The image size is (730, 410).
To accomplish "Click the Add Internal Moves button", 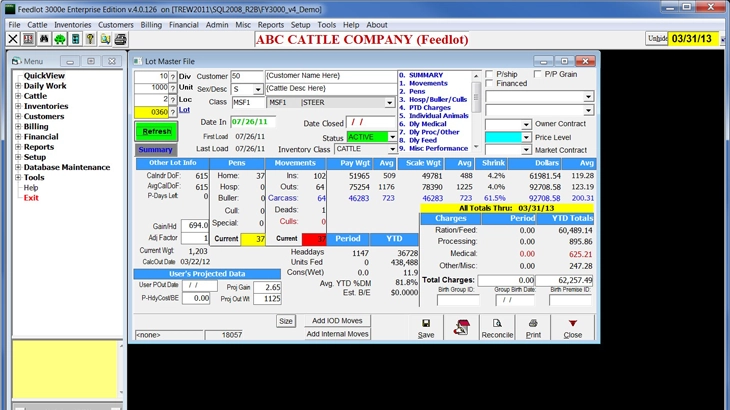I will (x=337, y=334).
